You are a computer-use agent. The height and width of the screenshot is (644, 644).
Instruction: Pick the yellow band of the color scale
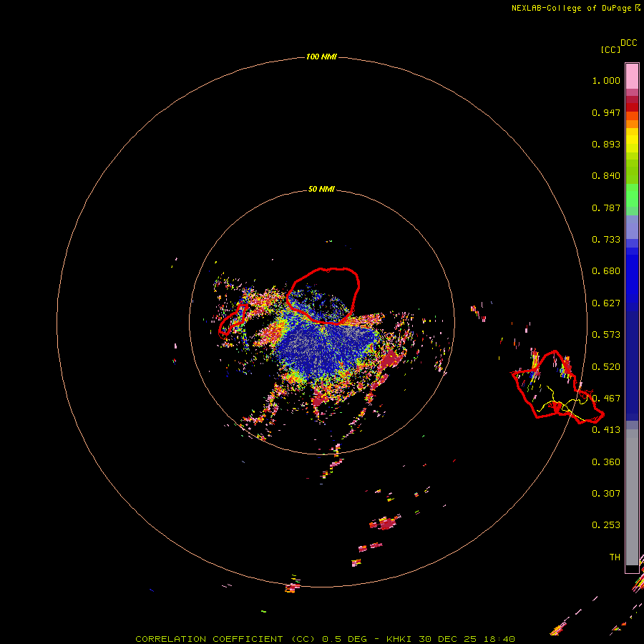coord(632,140)
